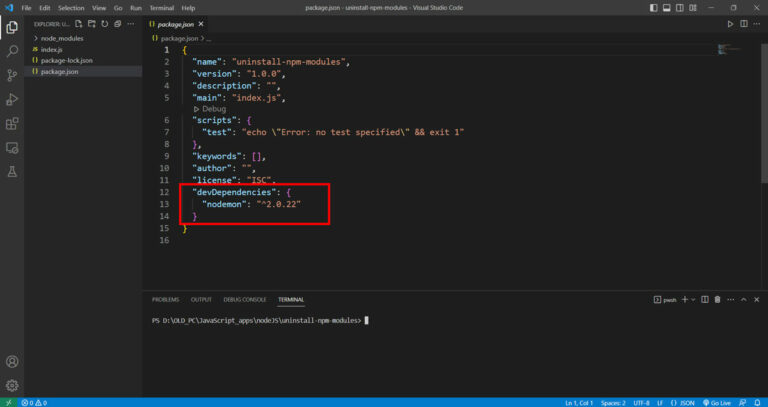
Task: Maximize the panel using the chevron up
Action: coord(744,300)
